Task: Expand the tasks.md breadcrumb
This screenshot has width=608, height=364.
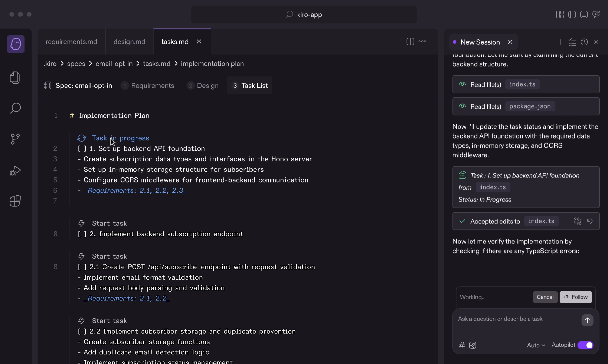Action: (x=157, y=64)
